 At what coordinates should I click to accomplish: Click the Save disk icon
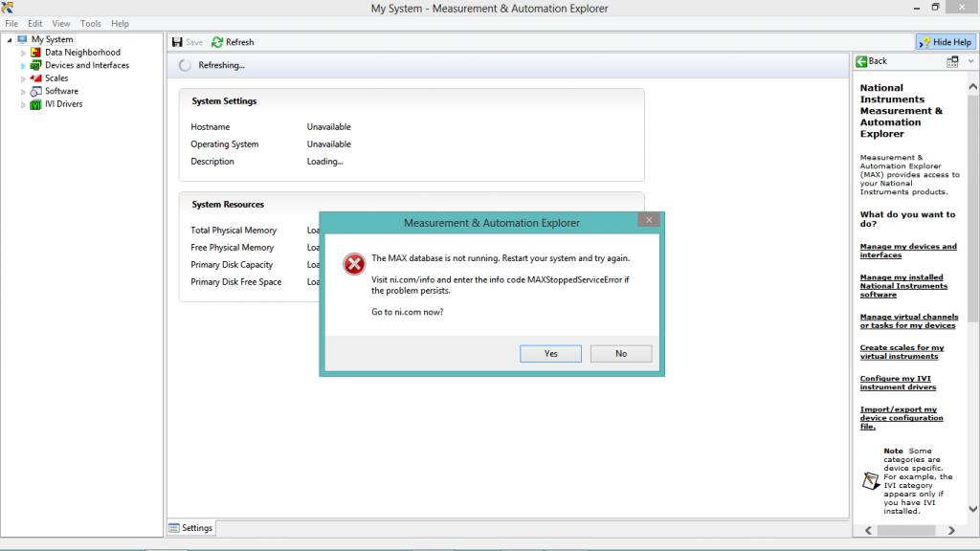tap(177, 42)
